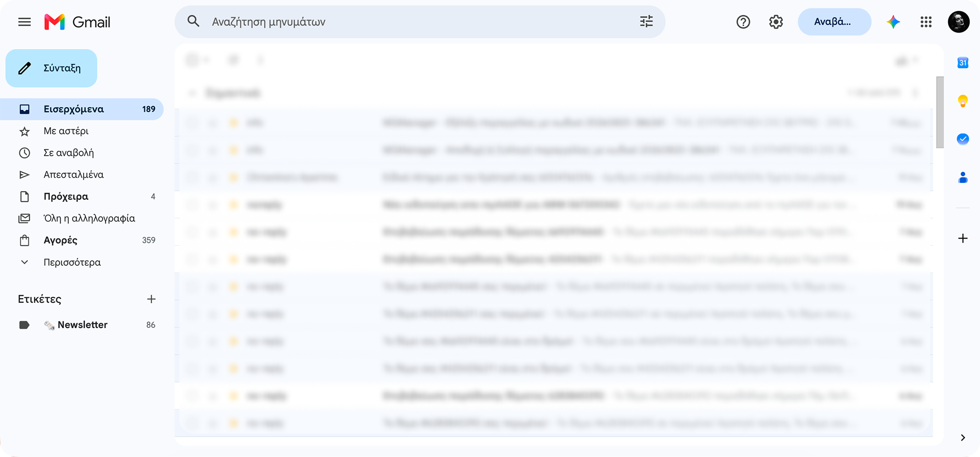Open the Αγορές purchases folder
The width and height of the screenshot is (980, 457).
pyautogui.click(x=82, y=240)
